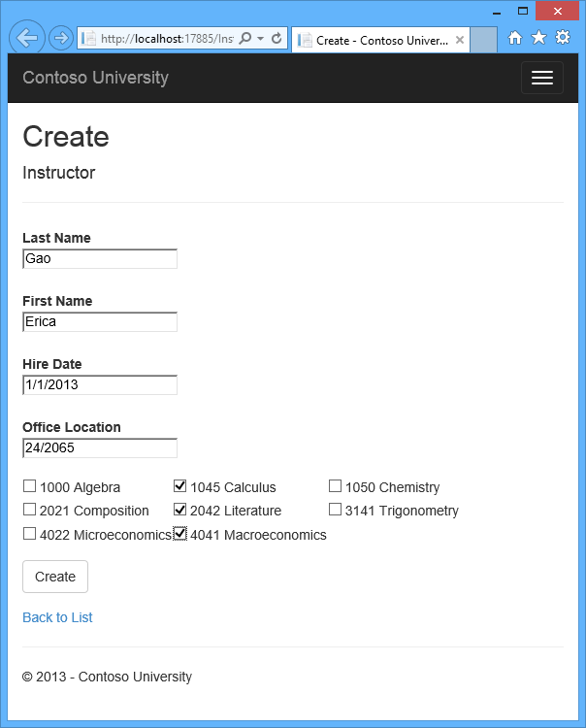This screenshot has width=586, height=728.
Task: Open the browser home icon
Action: point(514,37)
